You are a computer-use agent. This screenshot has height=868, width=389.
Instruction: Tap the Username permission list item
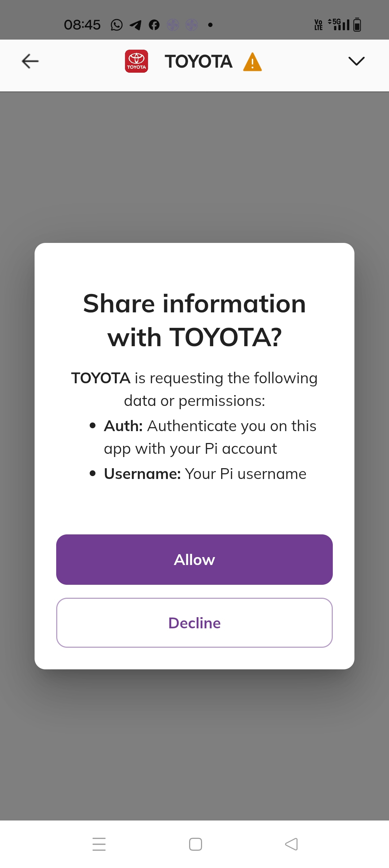click(x=198, y=474)
